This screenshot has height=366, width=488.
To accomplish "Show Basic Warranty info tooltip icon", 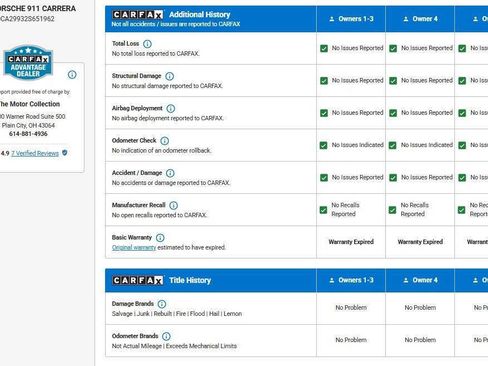I will [160, 238].
